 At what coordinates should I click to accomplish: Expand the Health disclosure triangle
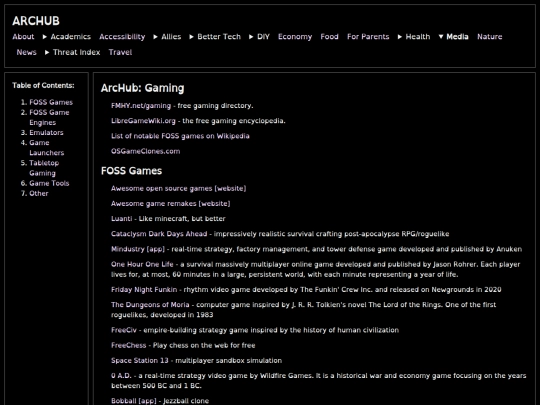tap(400, 37)
